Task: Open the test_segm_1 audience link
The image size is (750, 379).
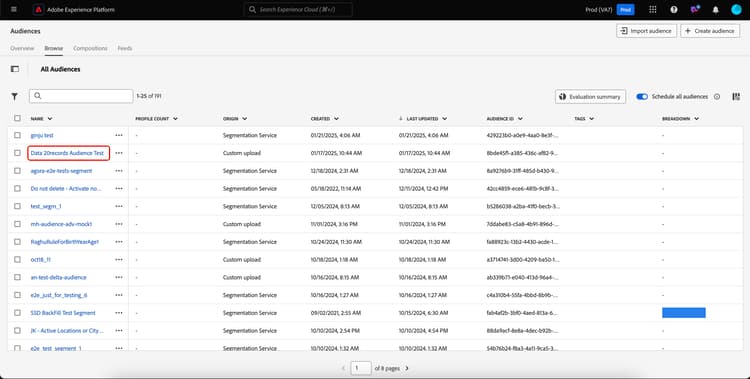Action: click(x=46, y=206)
